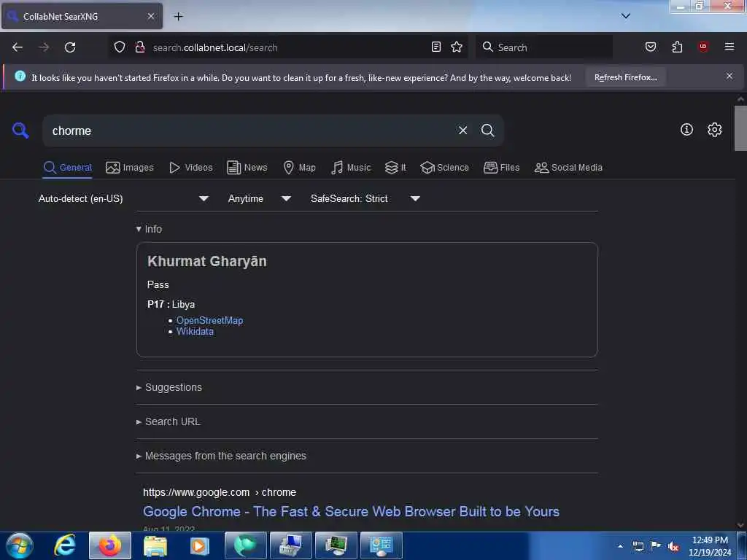This screenshot has height=560, width=747.
Task: Close the CollabNet SearXNG tab
Action: 151,16
